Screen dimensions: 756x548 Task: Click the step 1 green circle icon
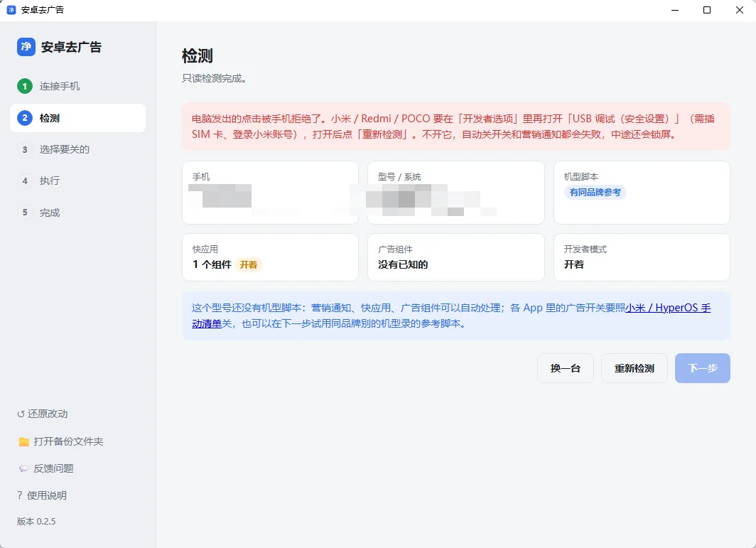[x=25, y=86]
